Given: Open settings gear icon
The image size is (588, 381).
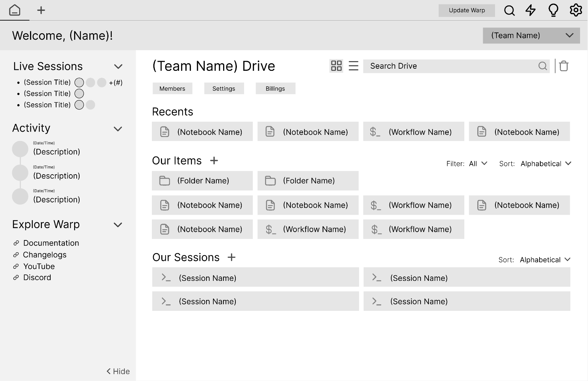Looking at the screenshot, I should pyautogui.click(x=576, y=10).
